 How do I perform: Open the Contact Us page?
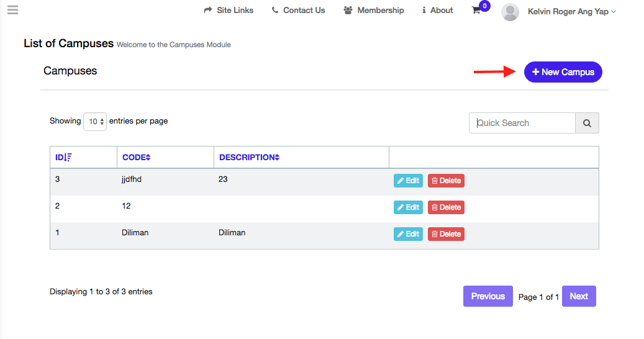click(298, 11)
